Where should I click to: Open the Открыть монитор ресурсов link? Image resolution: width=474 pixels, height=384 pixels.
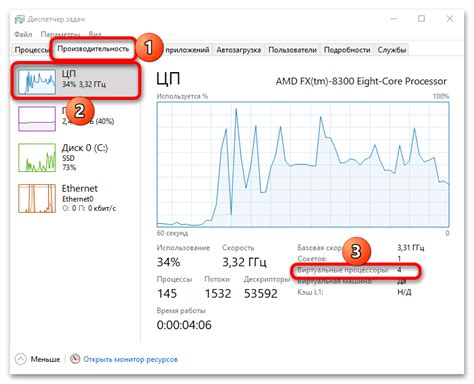(130, 359)
